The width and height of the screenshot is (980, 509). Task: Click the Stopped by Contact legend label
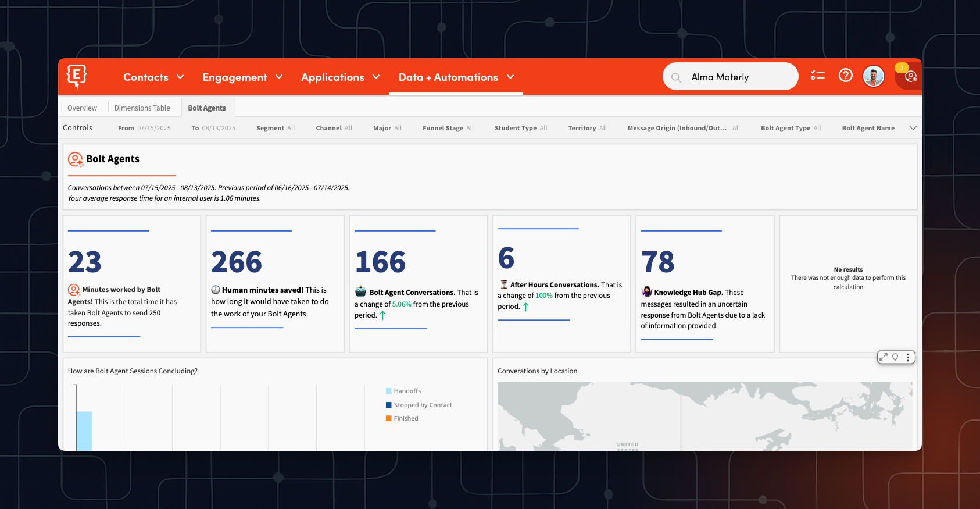[423, 405]
